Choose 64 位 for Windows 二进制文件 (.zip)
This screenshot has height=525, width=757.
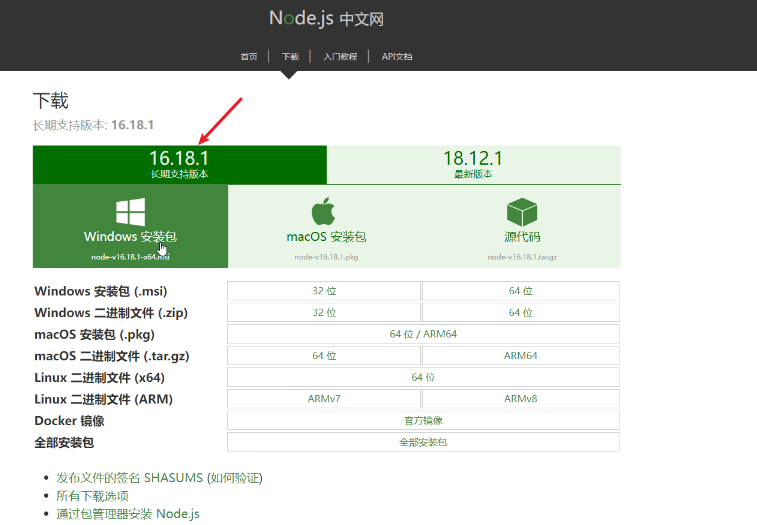point(521,312)
